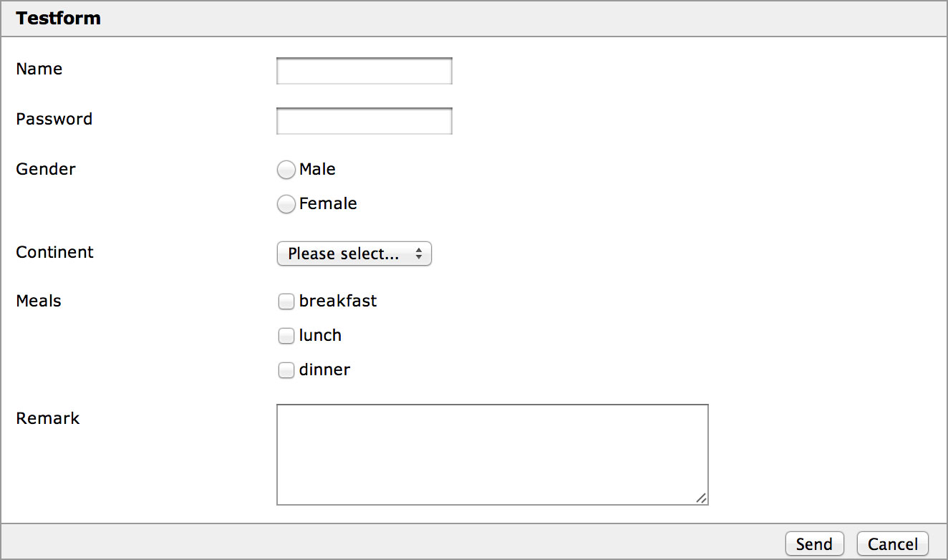Click the up-down arrows on the Continent selector

(x=419, y=254)
